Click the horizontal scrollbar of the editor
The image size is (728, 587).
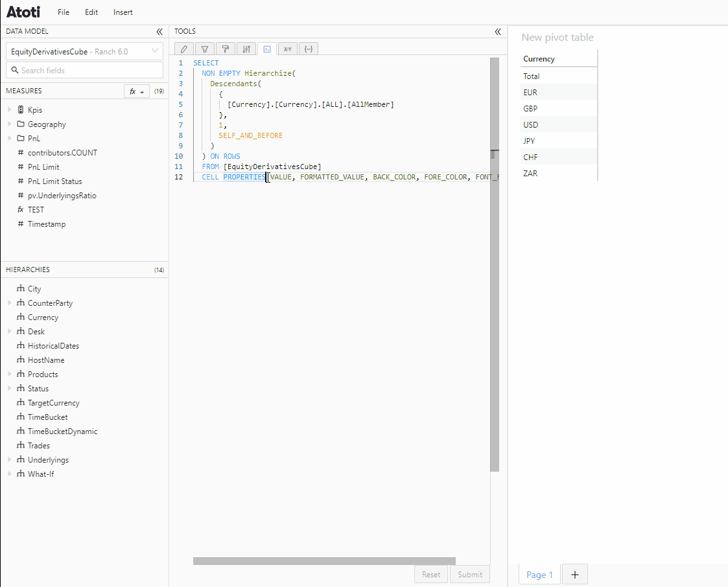click(324, 561)
